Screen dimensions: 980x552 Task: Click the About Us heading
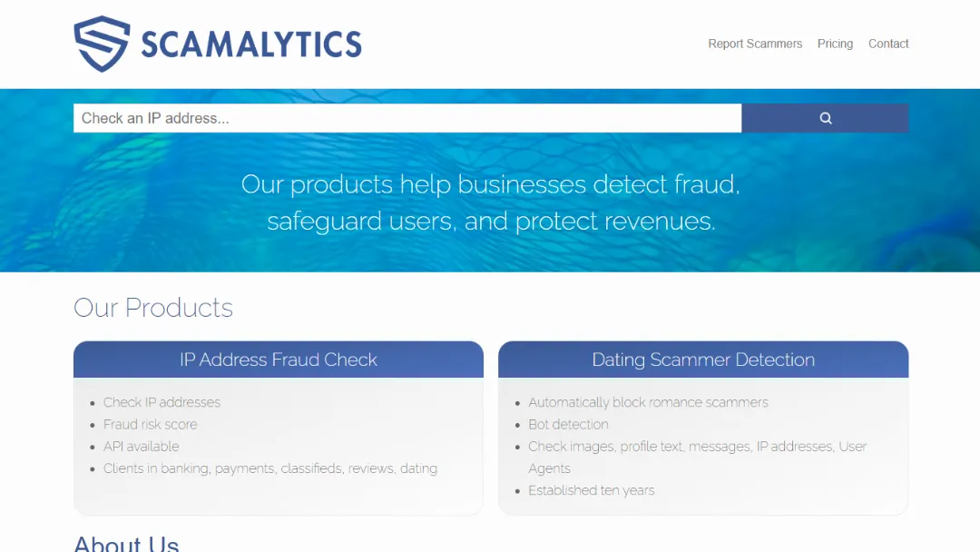(x=125, y=543)
